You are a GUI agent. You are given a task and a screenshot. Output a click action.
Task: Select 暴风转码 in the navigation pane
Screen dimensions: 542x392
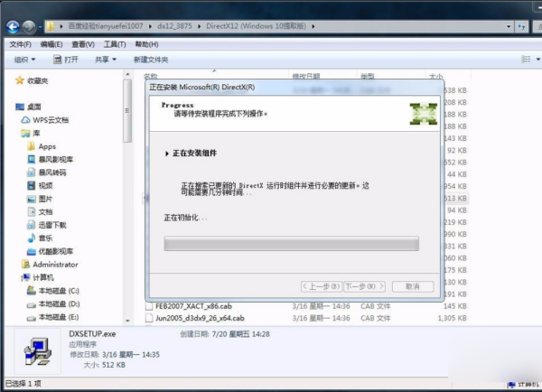tap(51, 173)
